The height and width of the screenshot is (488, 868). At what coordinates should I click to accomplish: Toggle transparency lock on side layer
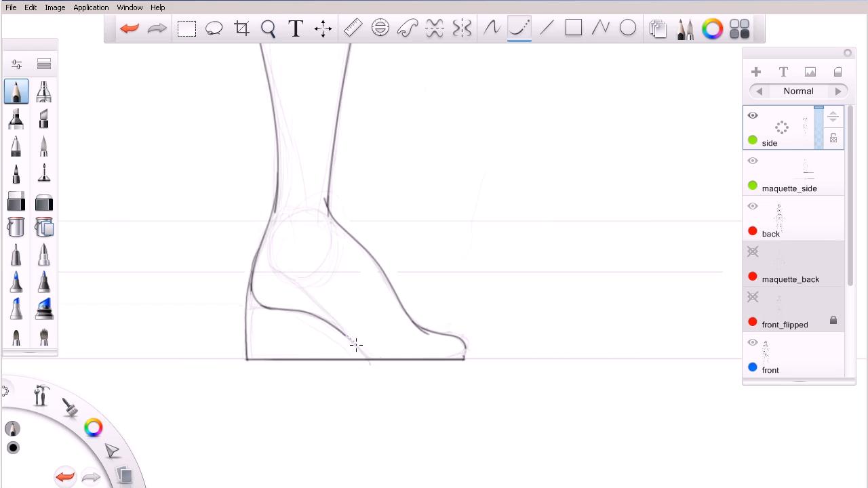click(x=833, y=138)
